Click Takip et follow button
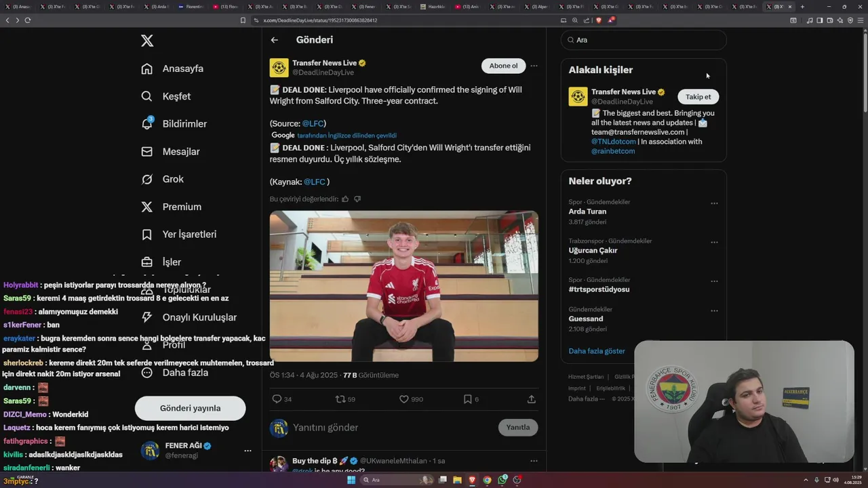Image resolution: width=868 pixels, height=488 pixels. point(698,97)
